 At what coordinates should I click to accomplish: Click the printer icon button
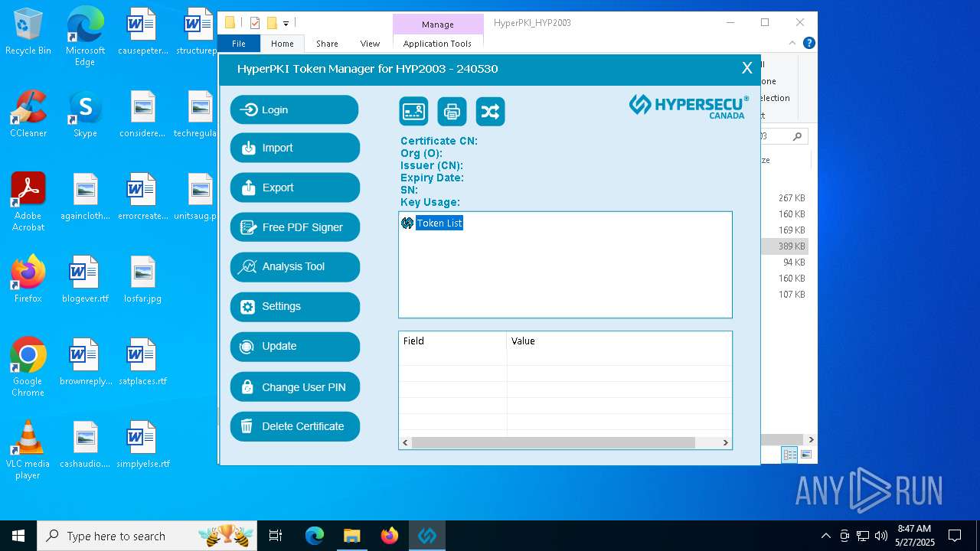452,112
